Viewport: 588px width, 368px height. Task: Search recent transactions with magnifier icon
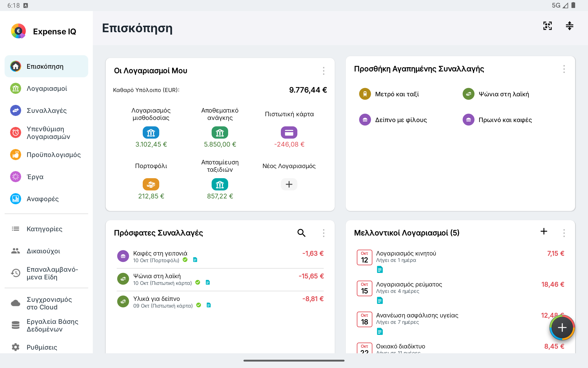[301, 233]
